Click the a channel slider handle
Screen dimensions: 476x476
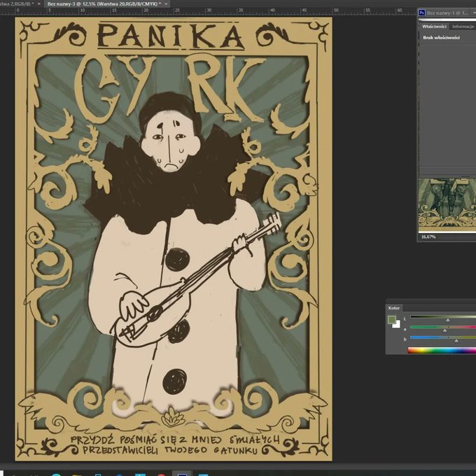(x=444, y=330)
